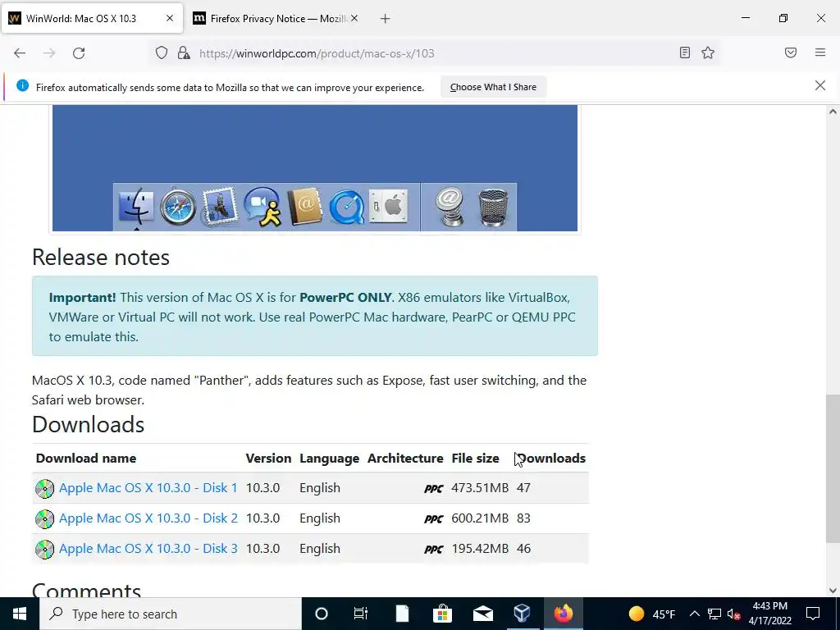Viewport: 840px width, 630px height.
Task: Click the 195.42MB file size cell
Action: point(479,549)
